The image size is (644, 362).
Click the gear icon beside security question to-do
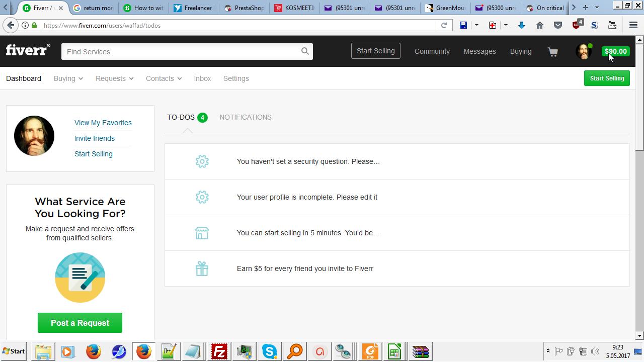tap(202, 161)
